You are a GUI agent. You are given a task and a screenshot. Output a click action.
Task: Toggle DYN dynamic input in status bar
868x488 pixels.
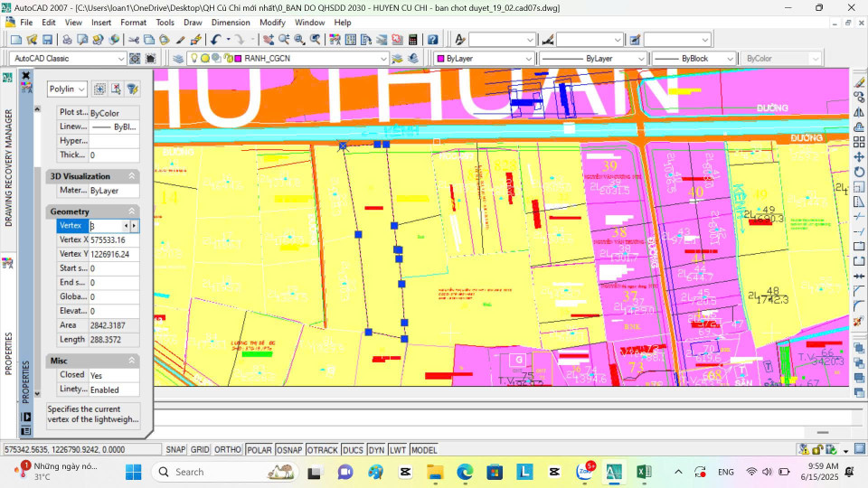(x=376, y=450)
